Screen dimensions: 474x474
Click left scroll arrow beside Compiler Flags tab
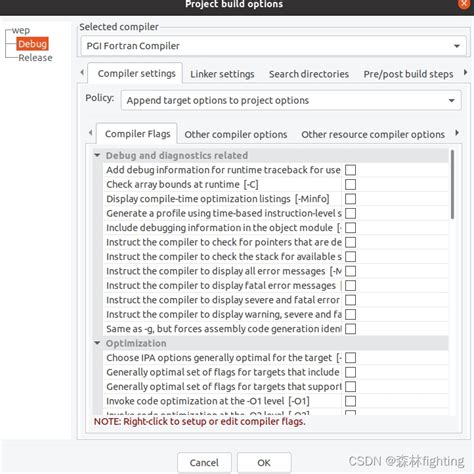pos(91,133)
